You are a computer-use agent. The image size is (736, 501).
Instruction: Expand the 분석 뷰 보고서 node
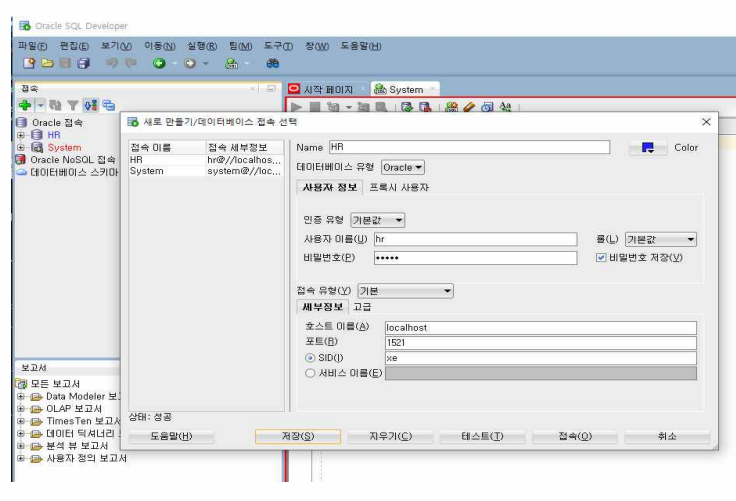click(x=21, y=446)
